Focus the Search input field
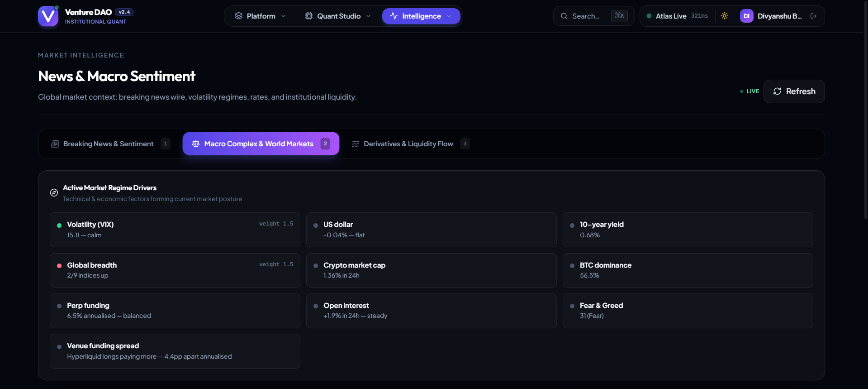868x389 pixels. pyautogui.click(x=593, y=16)
